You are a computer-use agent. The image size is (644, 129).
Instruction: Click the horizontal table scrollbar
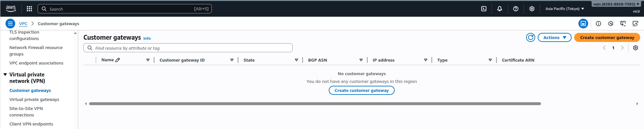(x=315, y=104)
